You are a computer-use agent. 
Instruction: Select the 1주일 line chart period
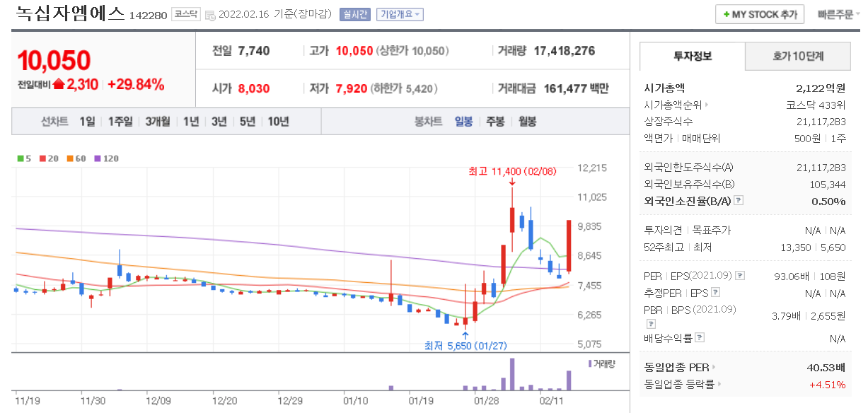[120, 122]
